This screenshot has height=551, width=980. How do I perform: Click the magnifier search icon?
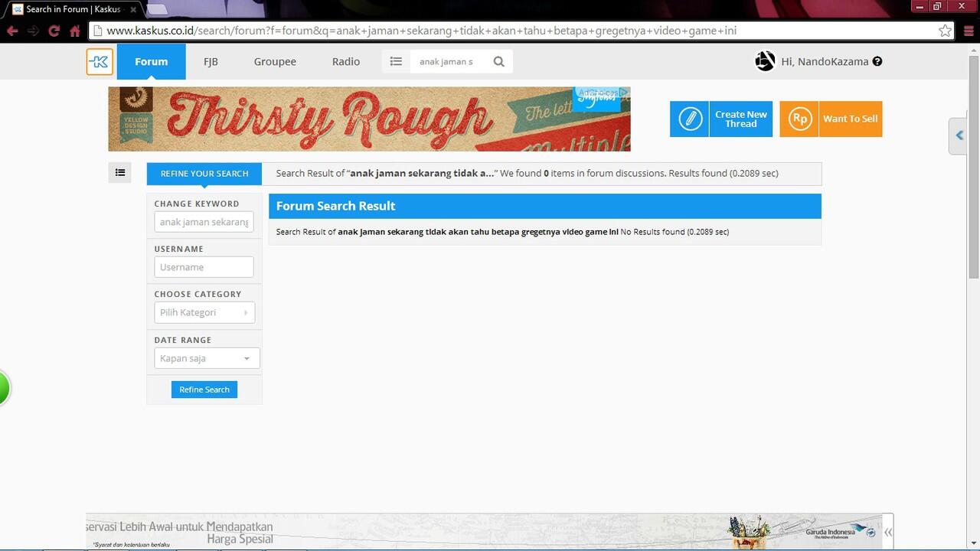click(499, 61)
